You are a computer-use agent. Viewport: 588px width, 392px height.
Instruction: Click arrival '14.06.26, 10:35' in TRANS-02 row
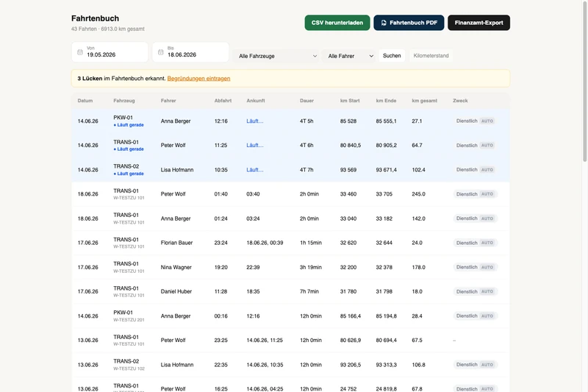[x=265, y=365]
